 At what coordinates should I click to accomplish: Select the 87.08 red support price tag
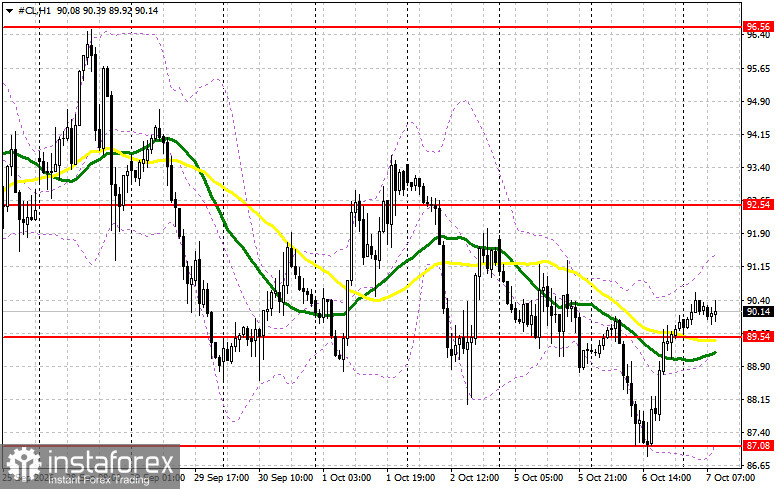pyautogui.click(x=758, y=446)
